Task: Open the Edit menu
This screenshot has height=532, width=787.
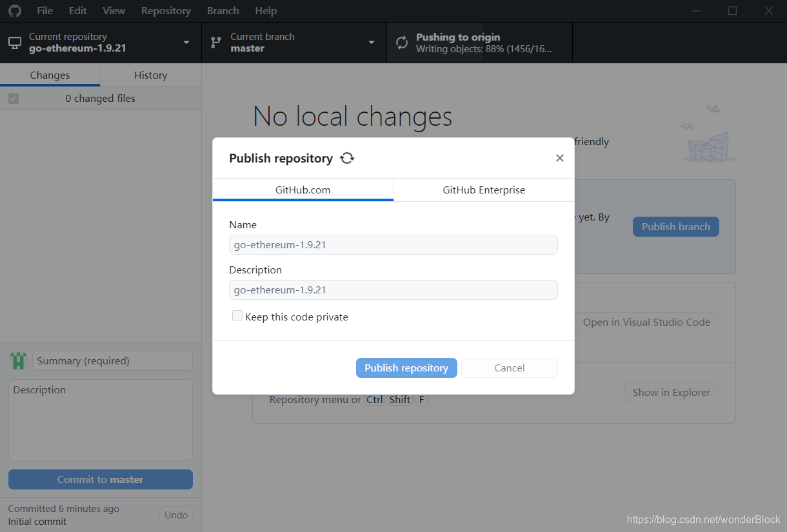Action: tap(78, 11)
